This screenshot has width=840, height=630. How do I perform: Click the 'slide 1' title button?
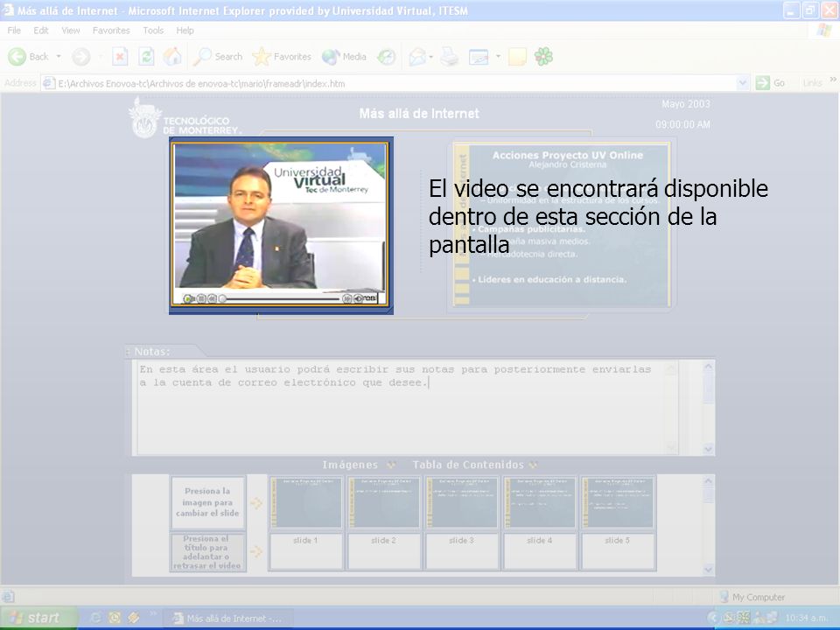click(306, 550)
